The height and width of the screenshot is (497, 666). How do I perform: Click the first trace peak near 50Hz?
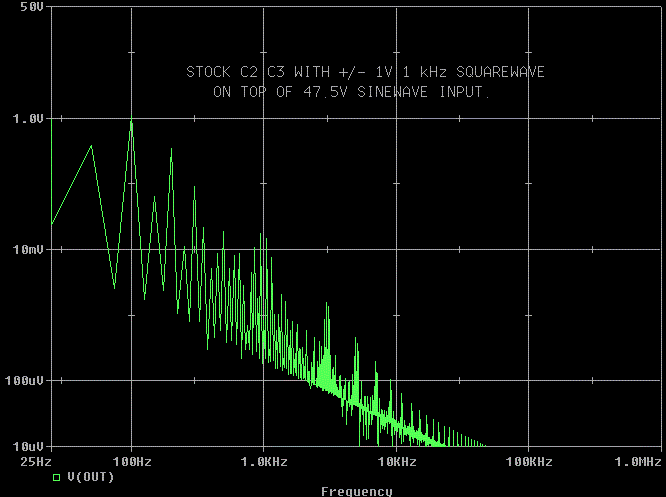point(92,146)
